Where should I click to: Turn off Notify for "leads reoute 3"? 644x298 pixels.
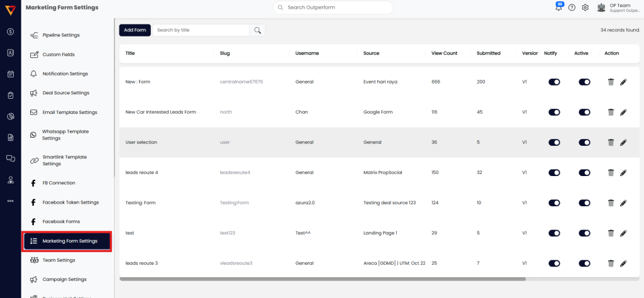pos(554,263)
